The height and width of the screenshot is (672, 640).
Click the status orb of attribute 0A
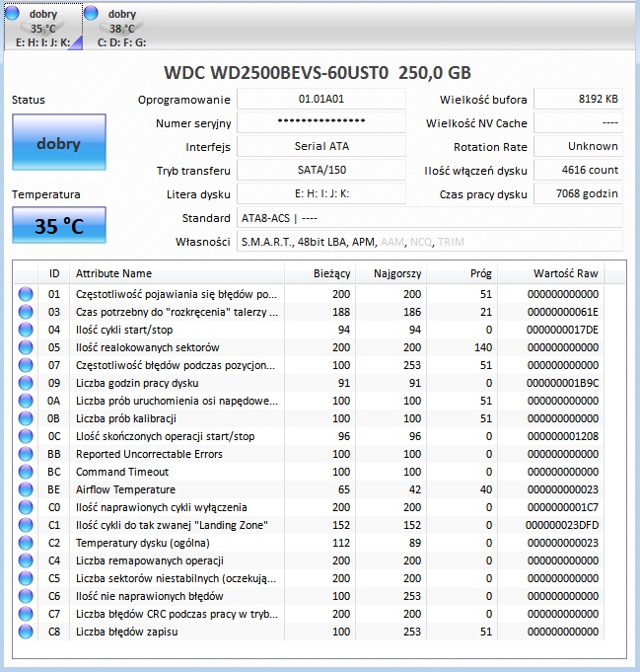click(x=26, y=401)
